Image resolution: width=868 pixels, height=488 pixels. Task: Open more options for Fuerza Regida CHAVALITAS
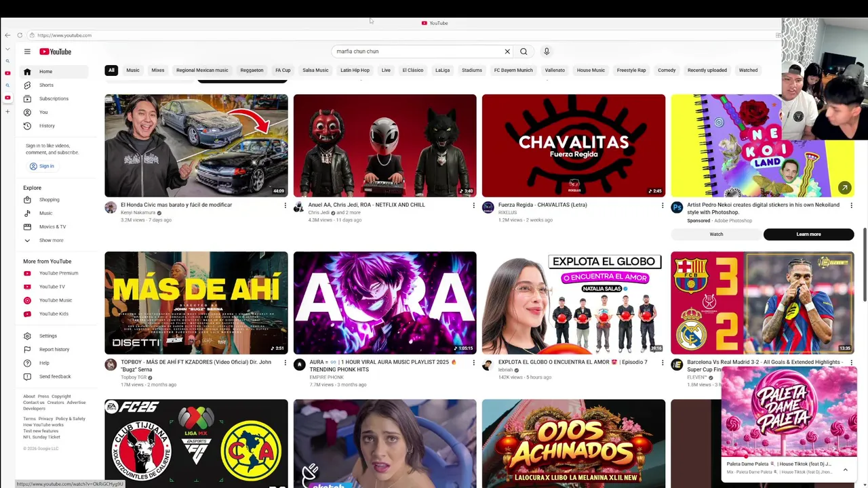point(663,205)
